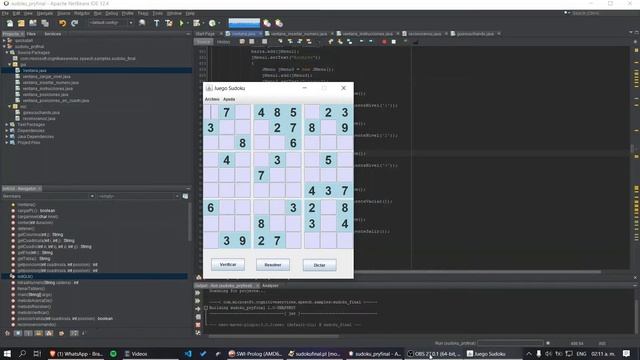Switch to the Services tab
This screenshot has width=640, height=360.
pyautogui.click(x=53, y=34)
